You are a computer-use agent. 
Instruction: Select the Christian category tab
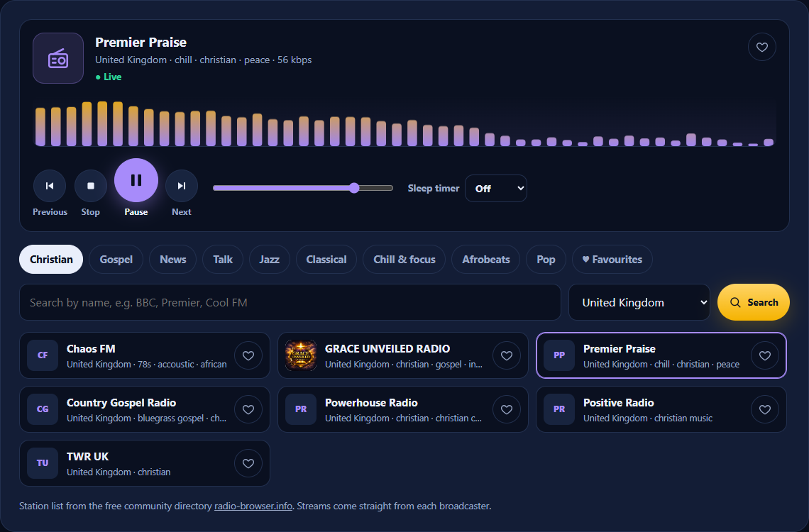(x=51, y=260)
